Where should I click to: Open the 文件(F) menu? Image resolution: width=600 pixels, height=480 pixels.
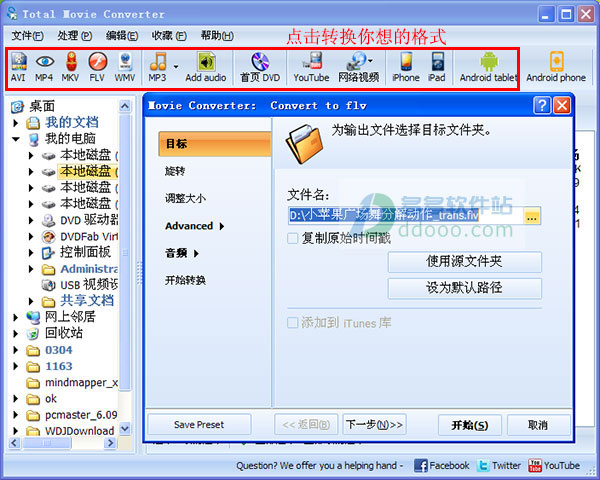click(28, 36)
